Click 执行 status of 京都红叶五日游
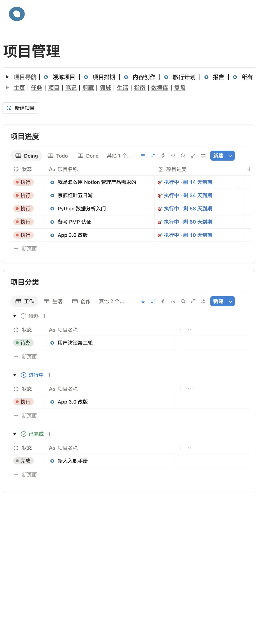Viewport: 258px width, 644px height. point(23,195)
